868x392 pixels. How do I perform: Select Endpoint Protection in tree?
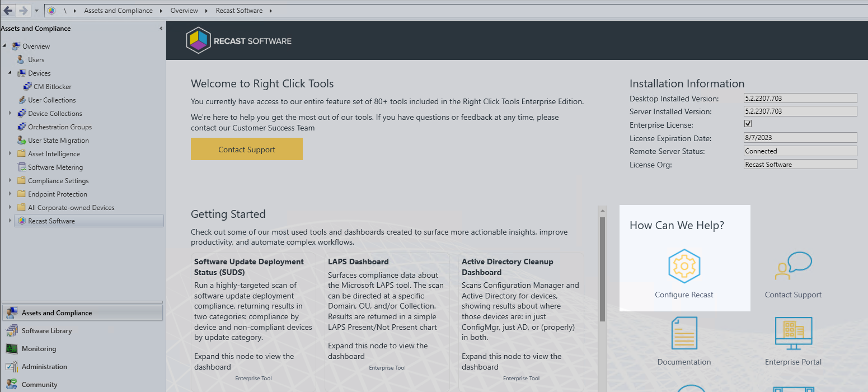tap(58, 194)
